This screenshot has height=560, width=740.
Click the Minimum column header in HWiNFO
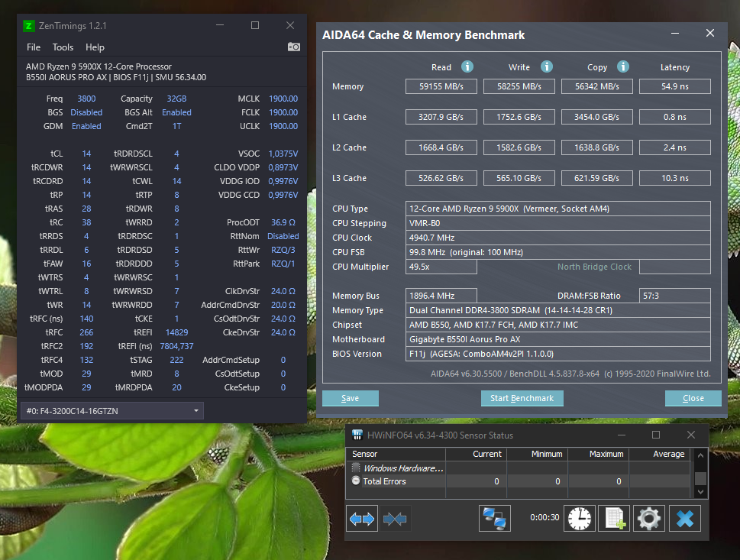pos(537,454)
